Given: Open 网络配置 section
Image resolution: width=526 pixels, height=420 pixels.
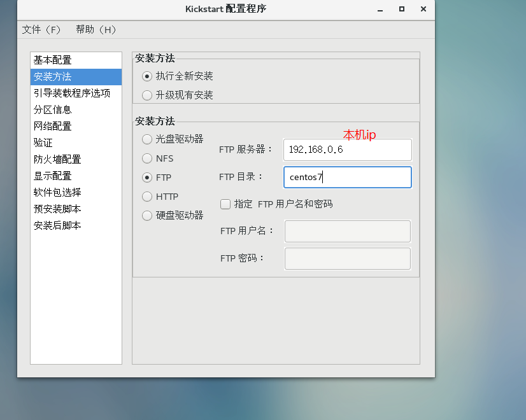Looking at the screenshot, I should (x=76, y=127).
